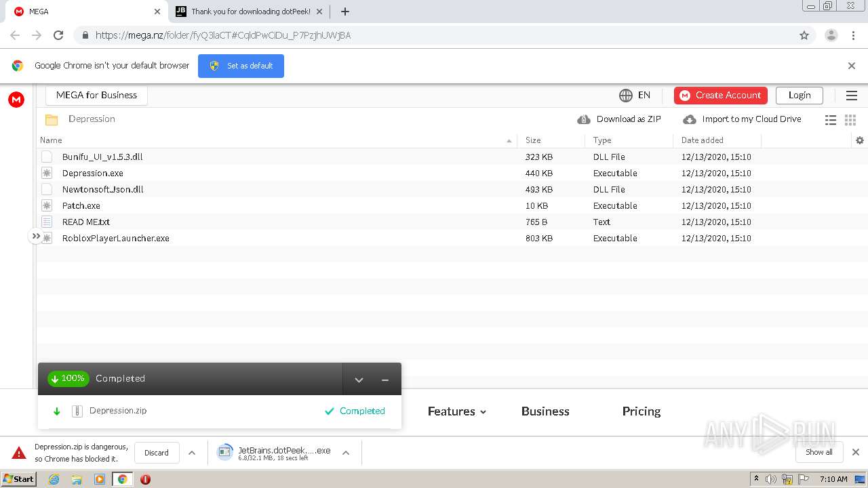This screenshot has width=868, height=488.
Task: Close the MEGA browser tab
Action: pos(157,12)
